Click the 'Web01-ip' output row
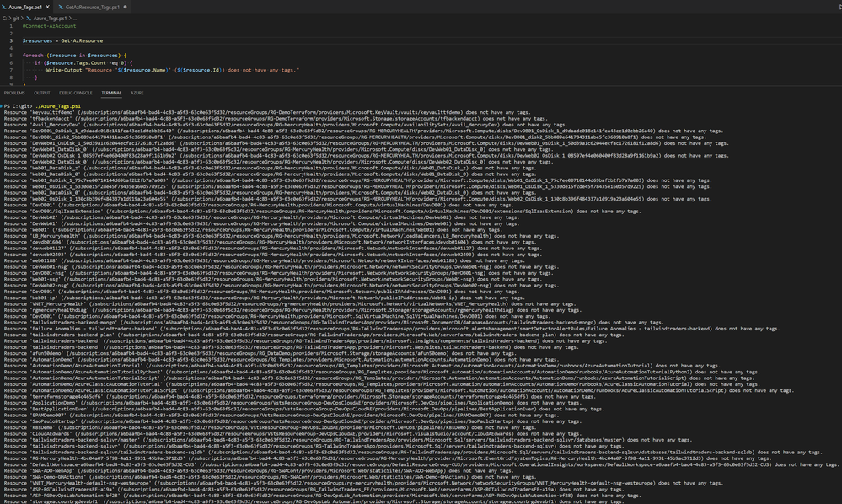Image resolution: width=842 pixels, height=504 pixels. pos(264,298)
